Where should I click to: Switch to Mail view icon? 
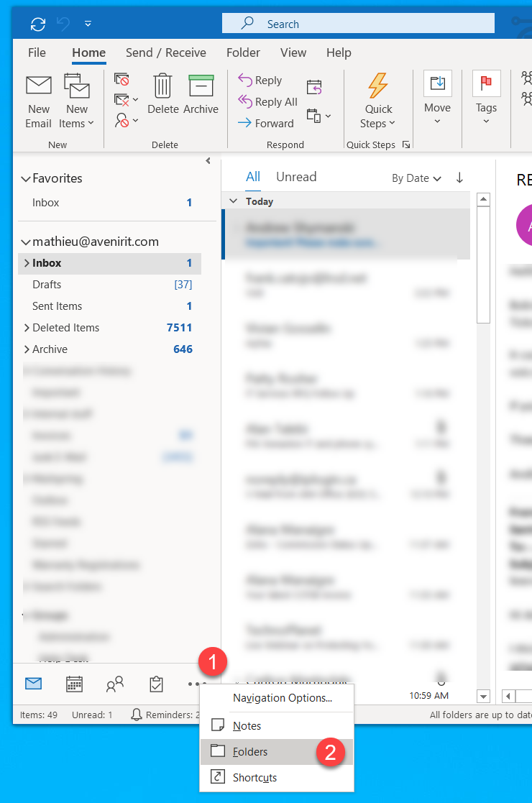pyautogui.click(x=33, y=684)
